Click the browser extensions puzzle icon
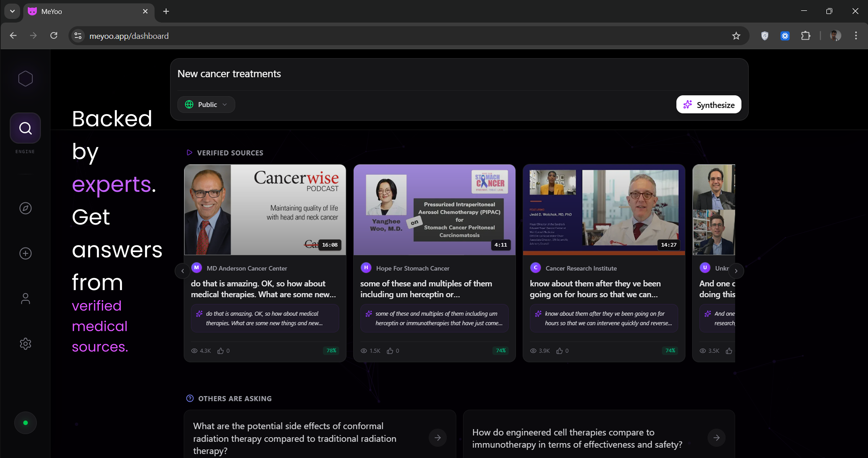This screenshot has height=458, width=868. tap(806, 36)
